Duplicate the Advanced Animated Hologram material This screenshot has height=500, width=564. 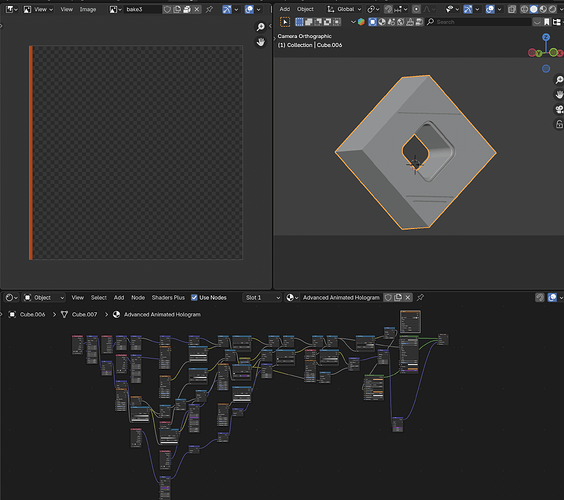pos(398,297)
